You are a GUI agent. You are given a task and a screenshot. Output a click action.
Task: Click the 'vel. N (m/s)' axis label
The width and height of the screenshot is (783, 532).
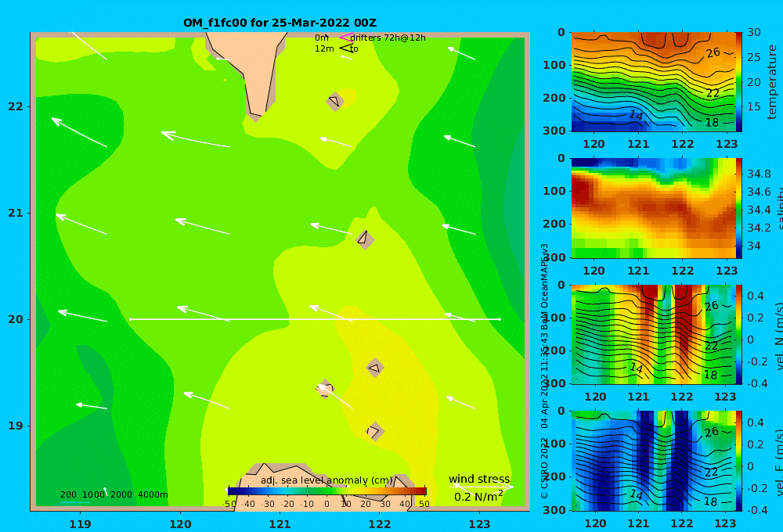point(779,336)
